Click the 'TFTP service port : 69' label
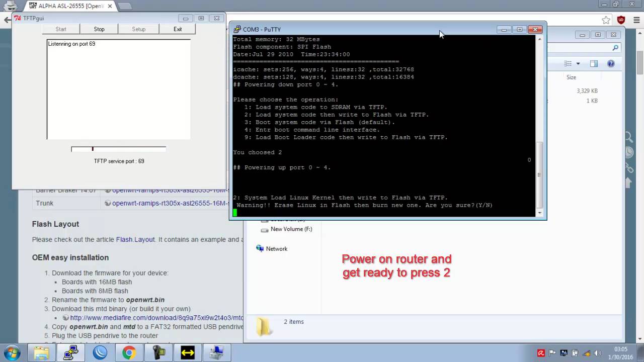Viewport: 644px width, 362px height. (x=119, y=161)
